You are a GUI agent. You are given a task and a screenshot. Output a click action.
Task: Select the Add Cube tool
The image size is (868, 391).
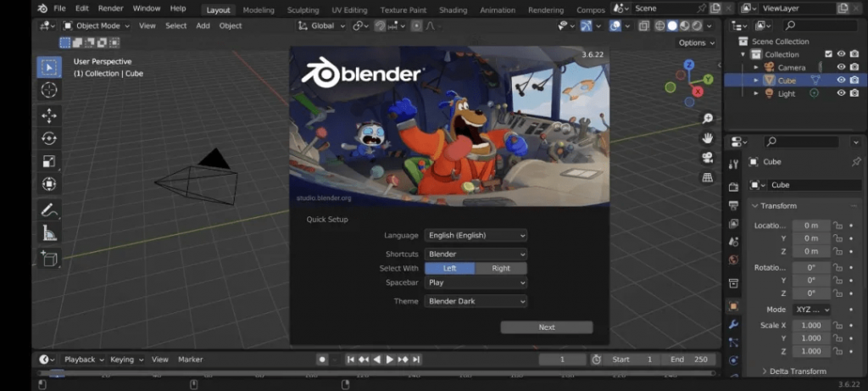point(49,258)
